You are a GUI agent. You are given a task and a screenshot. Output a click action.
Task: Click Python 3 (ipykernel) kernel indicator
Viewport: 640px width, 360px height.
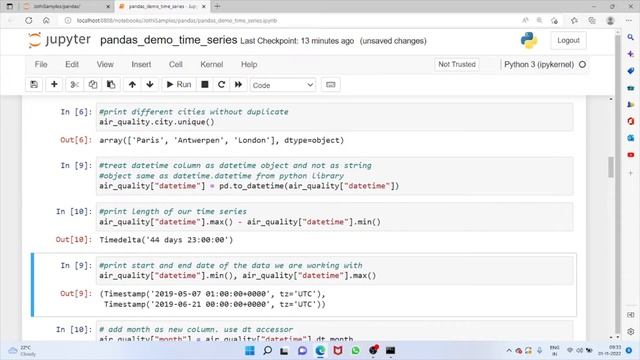(x=539, y=64)
